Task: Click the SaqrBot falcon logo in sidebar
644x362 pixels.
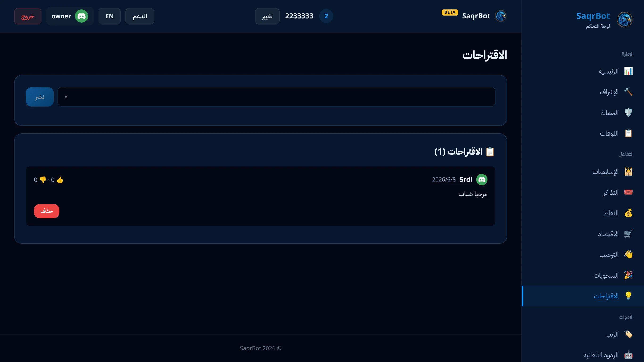Action: (624, 20)
